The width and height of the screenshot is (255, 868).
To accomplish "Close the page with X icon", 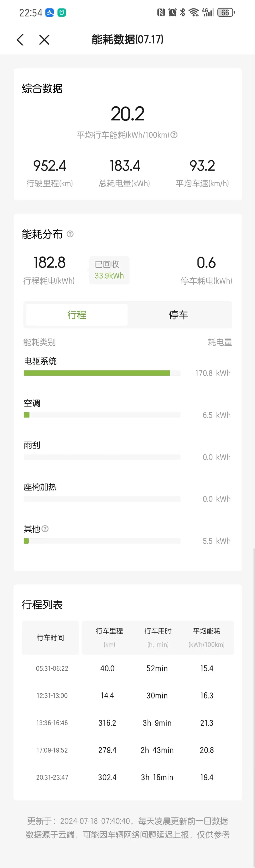I will tap(44, 40).
